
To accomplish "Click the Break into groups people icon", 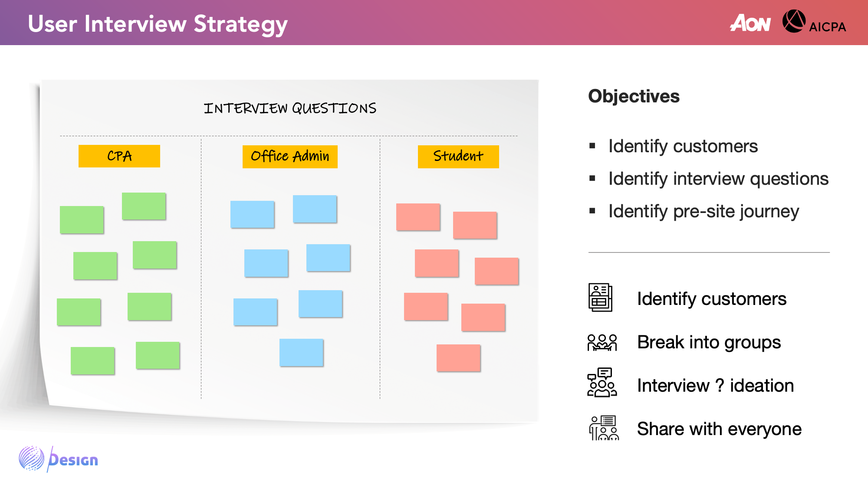I will [602, 342].
